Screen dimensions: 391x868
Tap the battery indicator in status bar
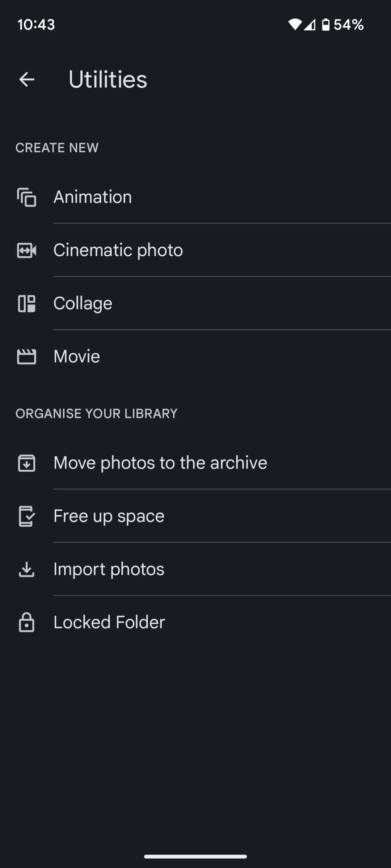point(326,25)
